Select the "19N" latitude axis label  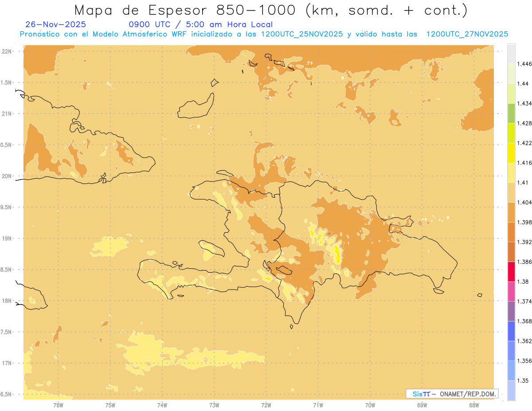point(6,239)
